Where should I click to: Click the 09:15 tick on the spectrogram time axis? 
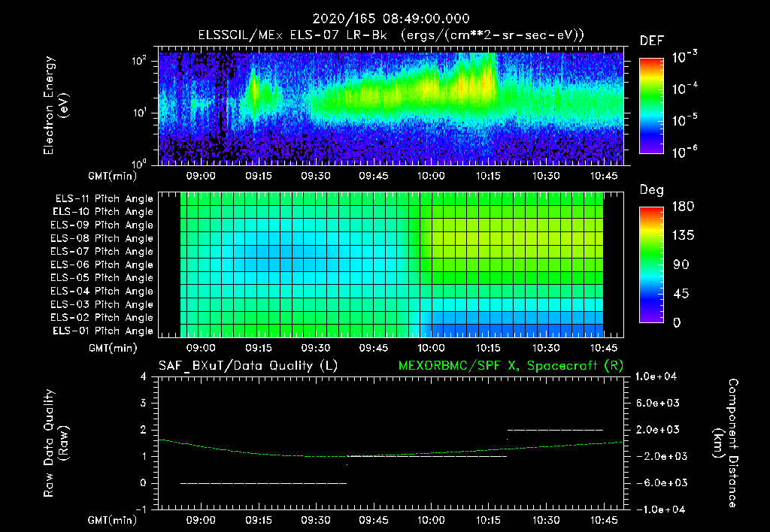[259, 176]
